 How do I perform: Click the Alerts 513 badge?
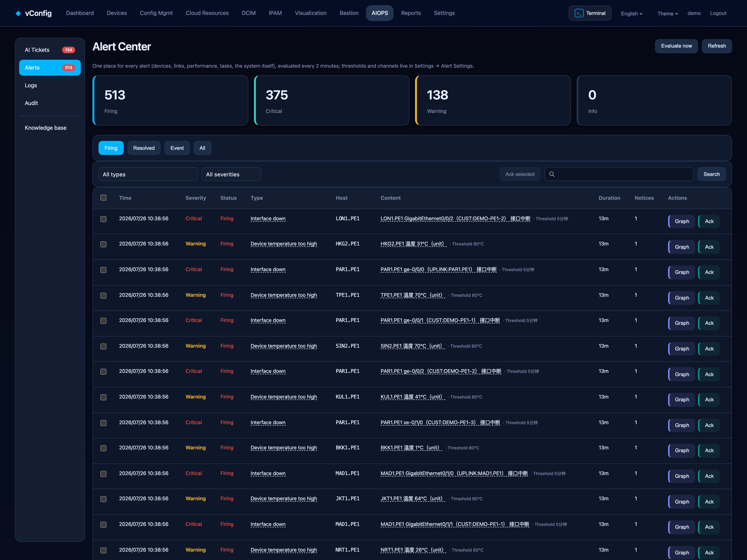69,67
